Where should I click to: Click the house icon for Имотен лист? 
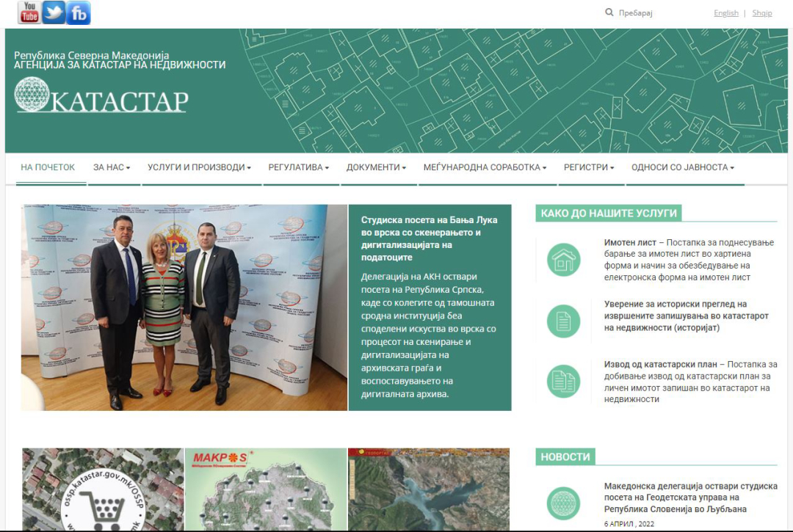(x=563, y=260)
